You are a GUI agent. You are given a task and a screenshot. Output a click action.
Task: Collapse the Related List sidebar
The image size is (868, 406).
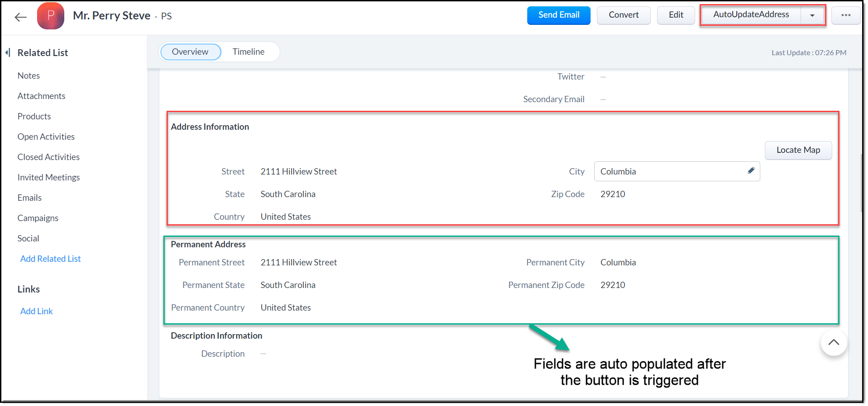coord(8,52)
